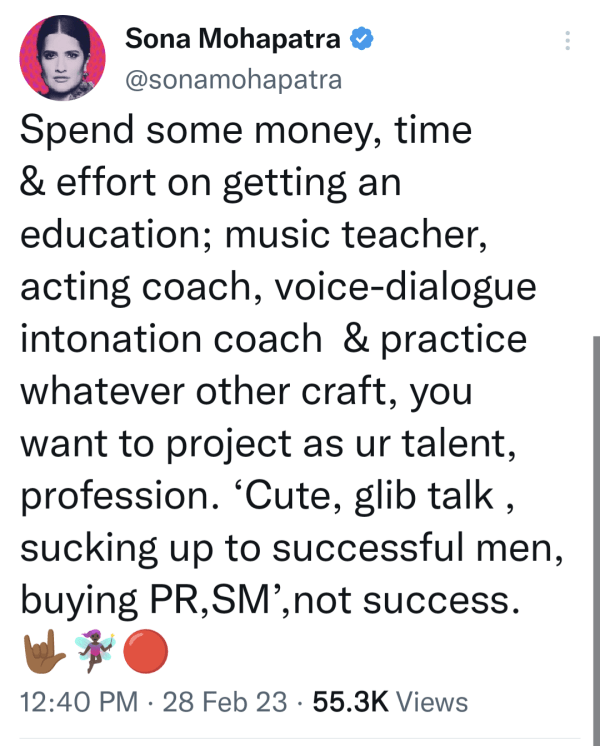Click the blue verified badge
Image resolution: width=600 pixels, height=746 pixels.
coord(362,39)
